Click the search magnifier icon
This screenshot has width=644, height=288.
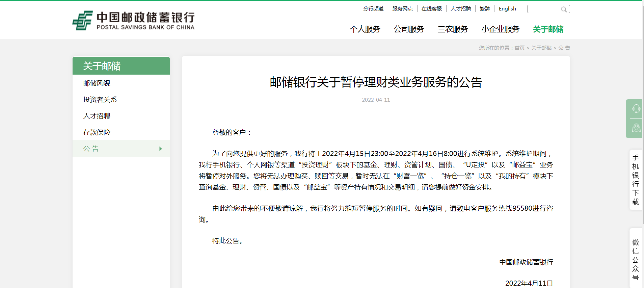click(564, 9)
